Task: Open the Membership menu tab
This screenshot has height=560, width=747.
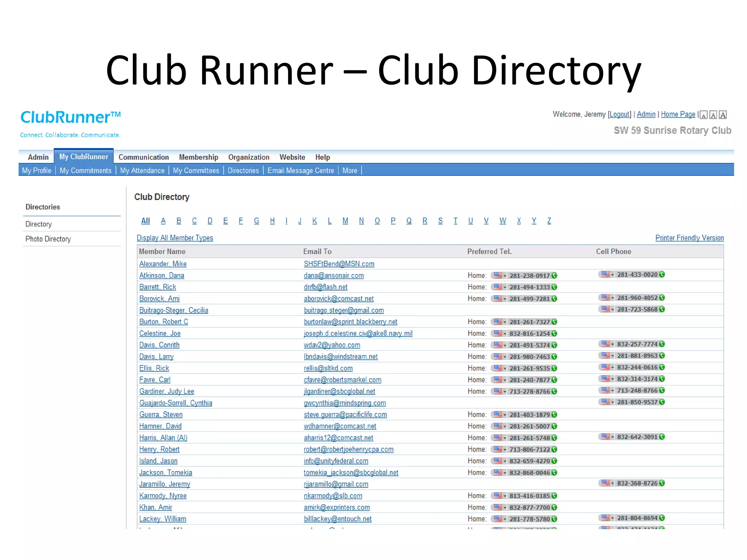Action: (198, 157)
